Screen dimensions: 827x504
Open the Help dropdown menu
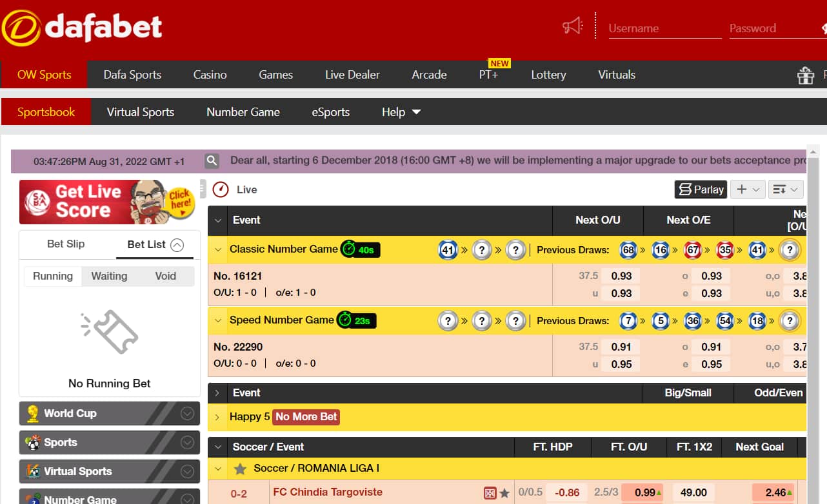pos(401,112)
